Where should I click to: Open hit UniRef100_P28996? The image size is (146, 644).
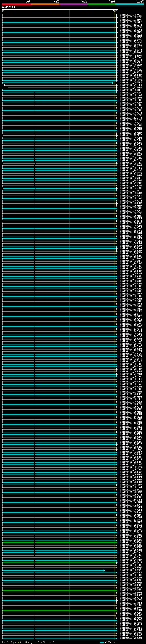click(131, 17)
